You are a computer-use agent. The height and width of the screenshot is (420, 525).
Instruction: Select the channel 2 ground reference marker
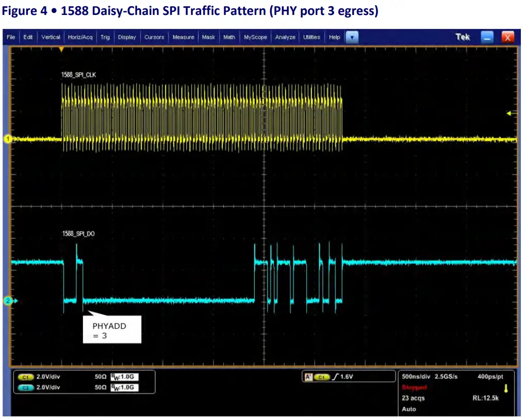(x=8, y=301)
